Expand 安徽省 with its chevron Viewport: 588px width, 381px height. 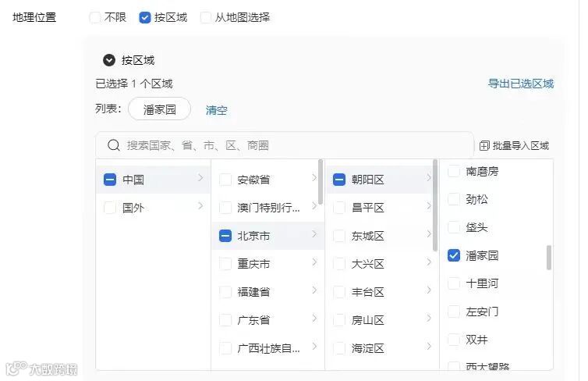point(314,177)
